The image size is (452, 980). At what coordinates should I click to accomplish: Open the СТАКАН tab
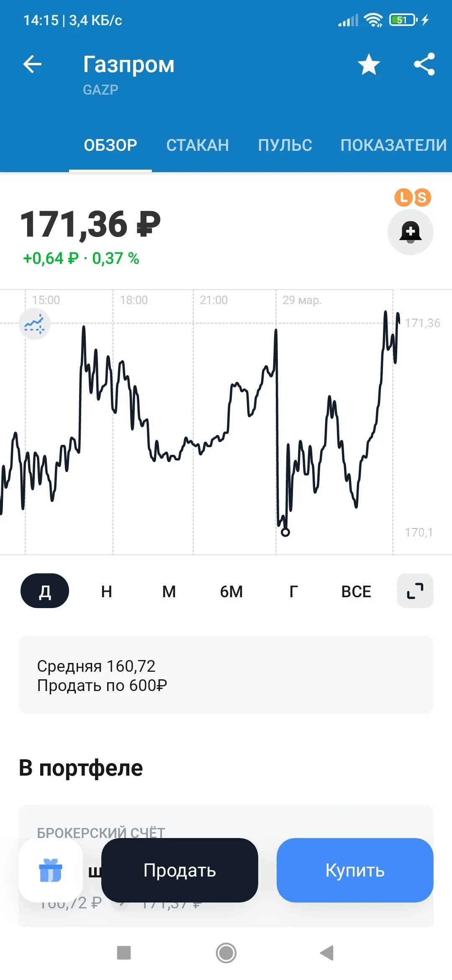coord(198,145)
